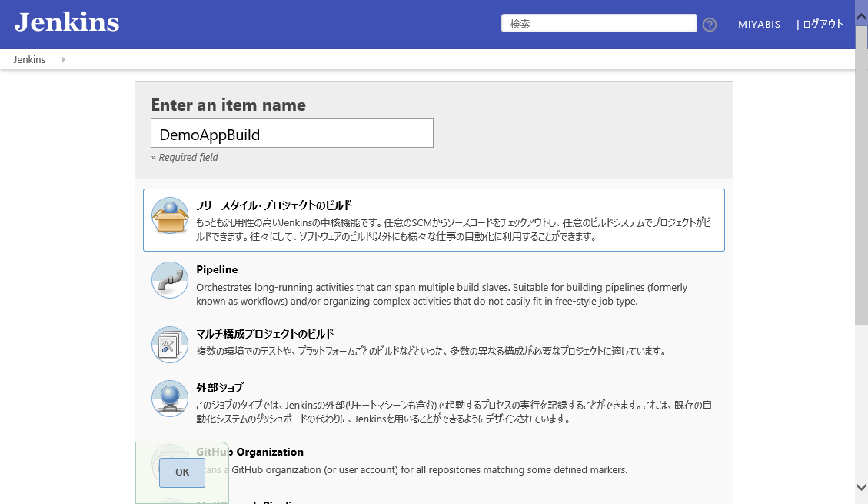Click the Jenkins logo in the header

tap(67, 23)
